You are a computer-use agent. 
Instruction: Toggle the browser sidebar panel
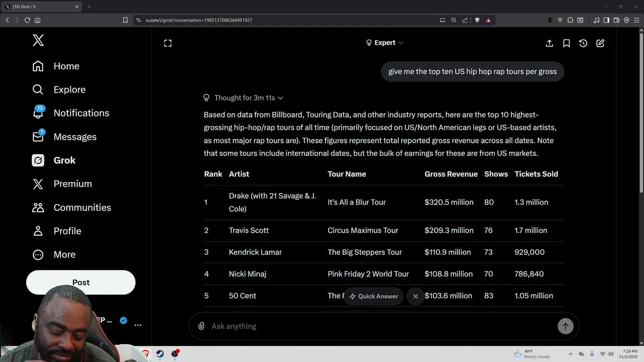click(x=606, y=20)
